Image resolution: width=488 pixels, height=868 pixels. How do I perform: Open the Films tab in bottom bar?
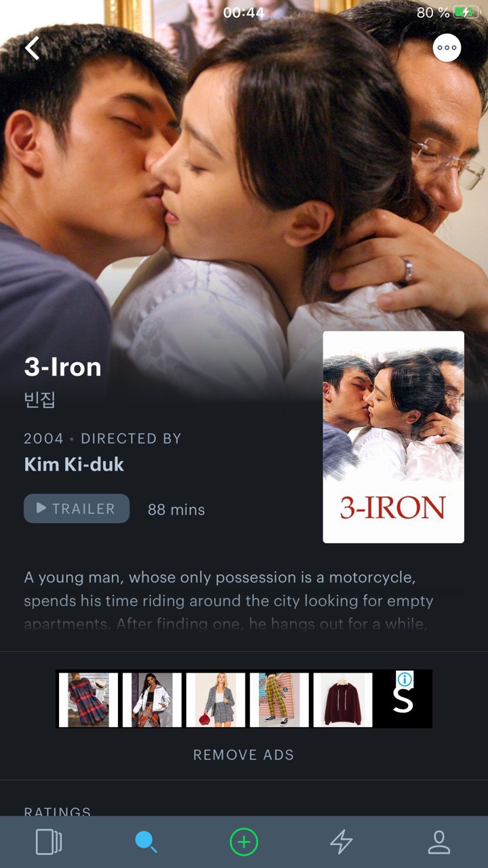click(49, 842)
